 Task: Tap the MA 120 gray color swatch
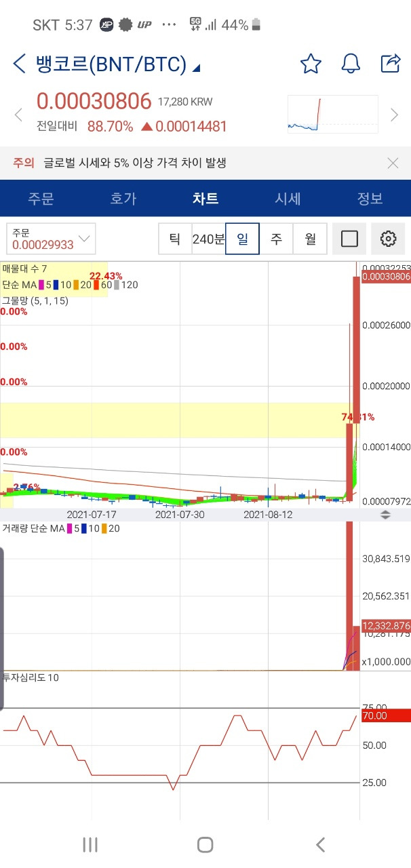point(117,285)
